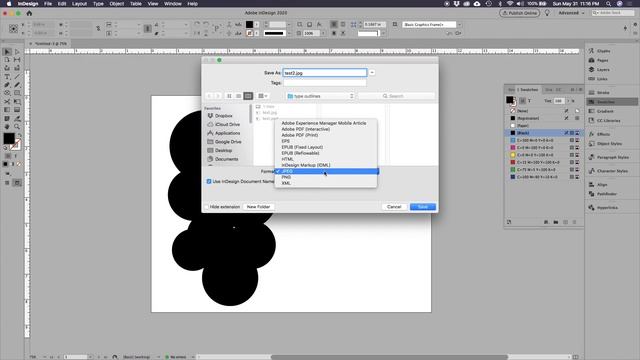The image size is (640, 360).
Task: Choose Adobe PDF (Print) format
Action: (300, 135)
